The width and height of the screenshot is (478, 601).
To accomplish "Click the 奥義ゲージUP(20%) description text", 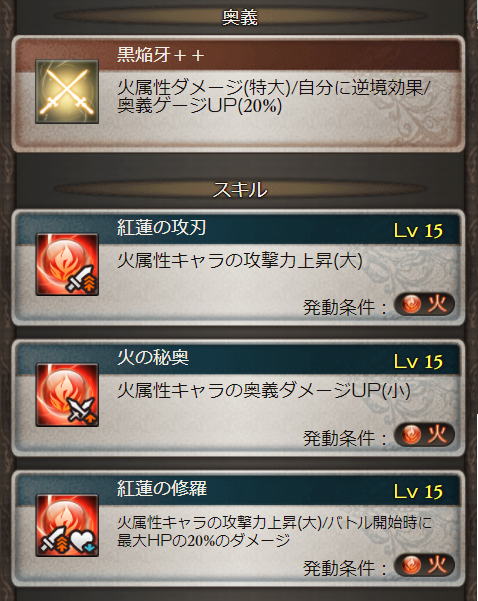I will 199,106.
